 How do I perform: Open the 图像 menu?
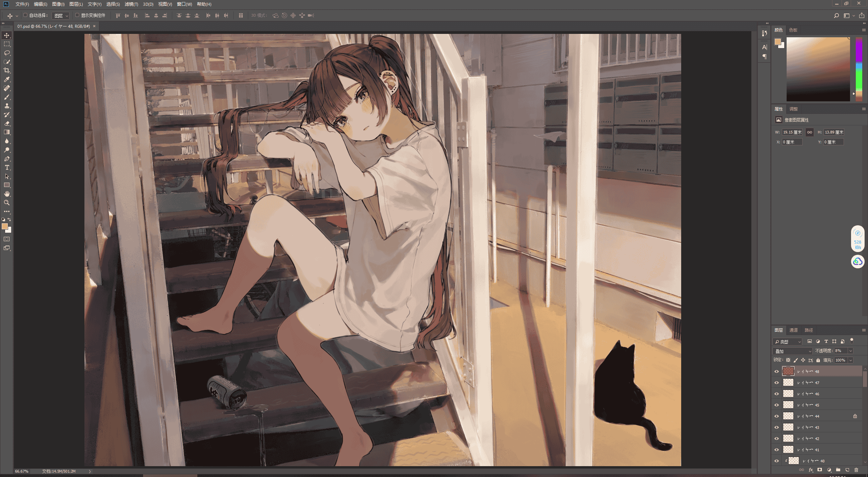[58, 4]
